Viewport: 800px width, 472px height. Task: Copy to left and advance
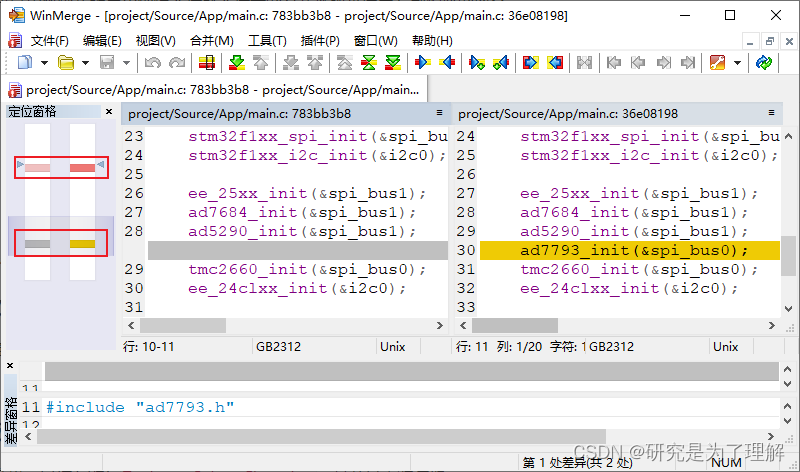[501, 63]
